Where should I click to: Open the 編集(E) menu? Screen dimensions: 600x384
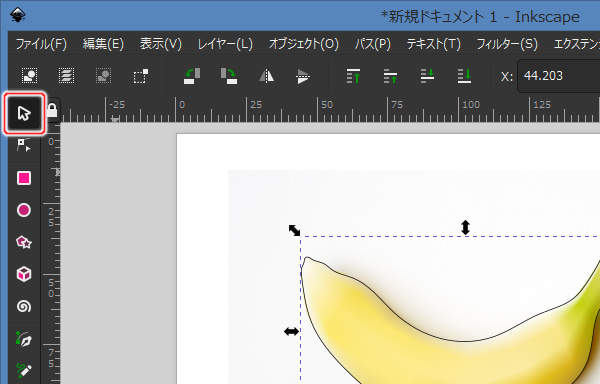point(103,44)
